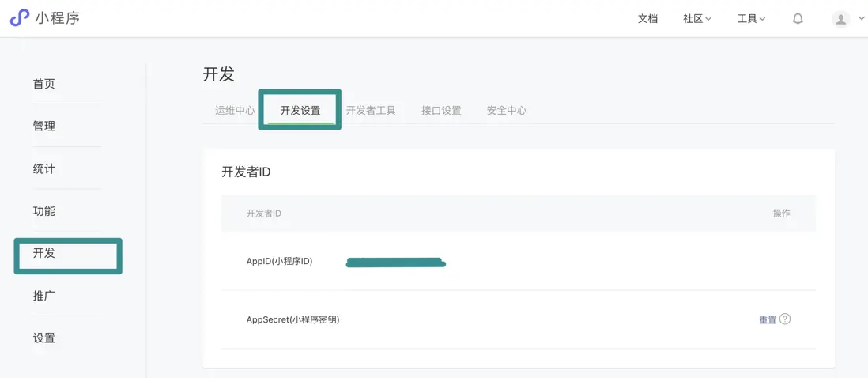Open 首页 in the sidebar

point(44,84)
